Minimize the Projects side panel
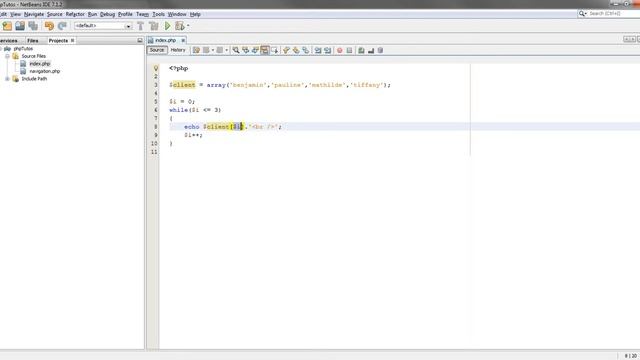Viewport: 640px width, 360px height. coord(140,40)
